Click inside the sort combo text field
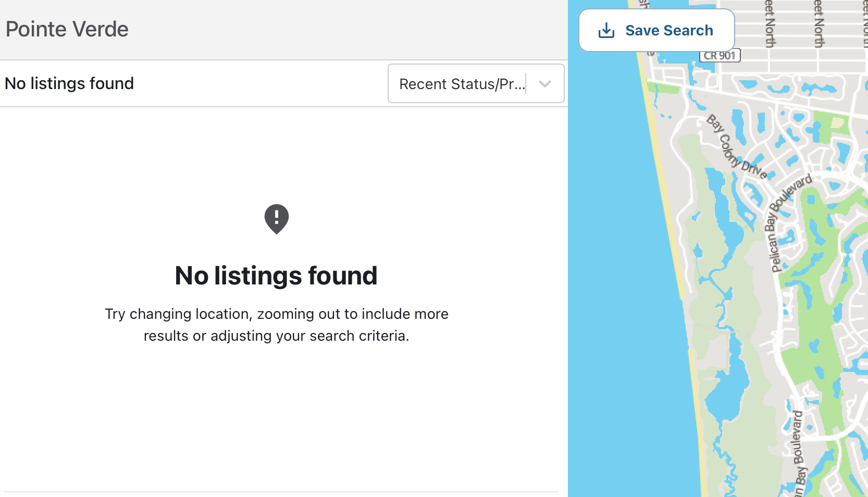The height and width of the screenshot is (497, 868). tap(463, 84)
